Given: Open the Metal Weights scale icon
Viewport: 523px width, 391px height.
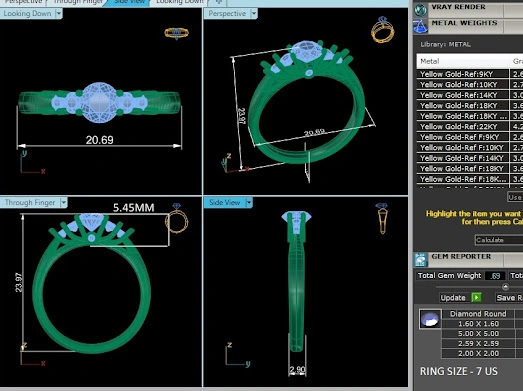Looking at the screenshot, I should pos(420,26).
